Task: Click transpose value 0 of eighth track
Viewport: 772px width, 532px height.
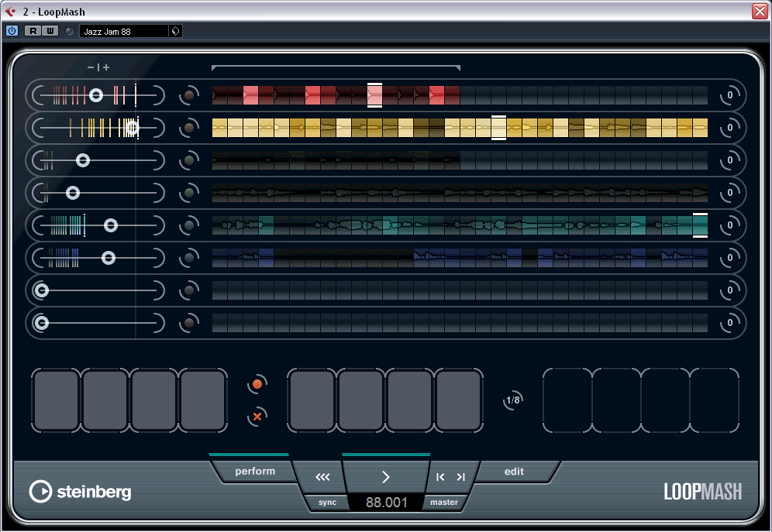Action: click(x=729, y=322)
